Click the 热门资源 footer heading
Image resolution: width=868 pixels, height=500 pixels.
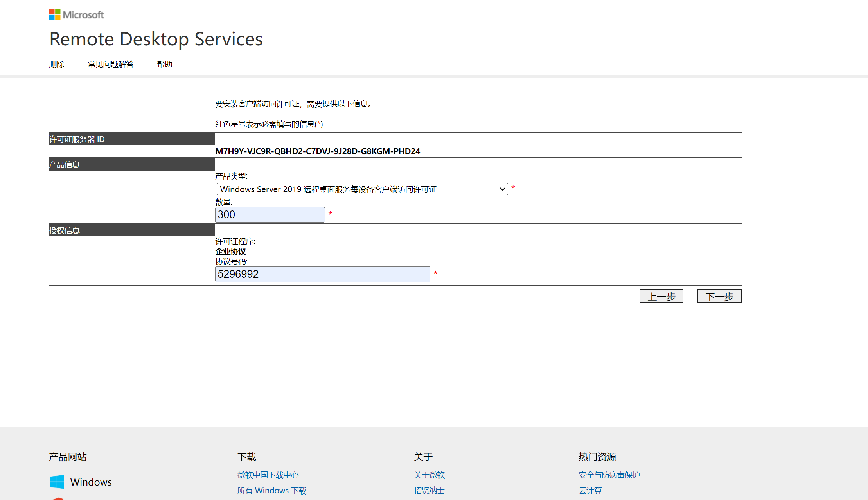tap(597, 457)
